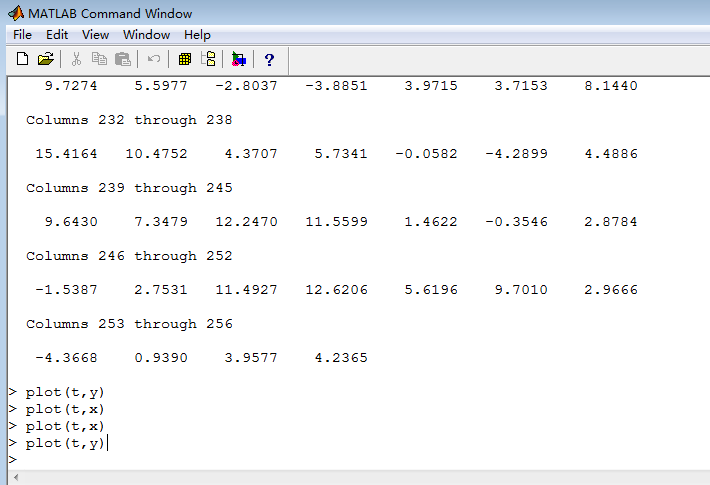The width and height of the screenshot is (710, 485).
Task: Open the Help menu
Action: [197, 35]
